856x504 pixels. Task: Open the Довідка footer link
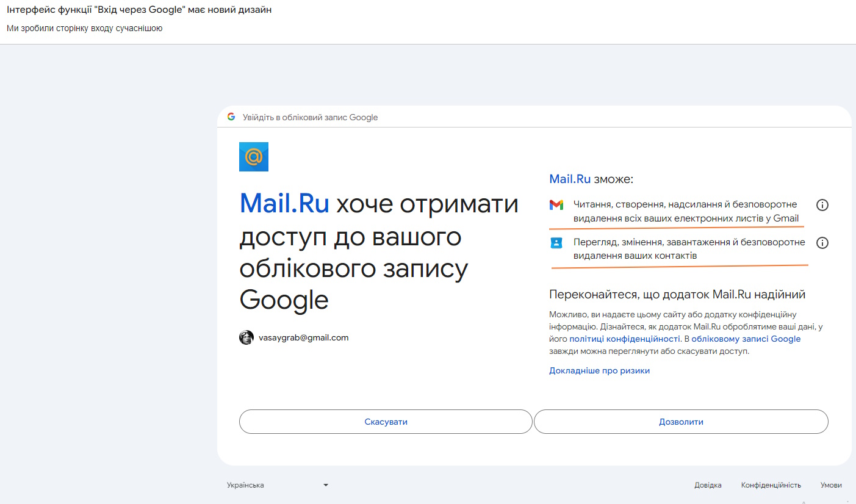(708, 485)
